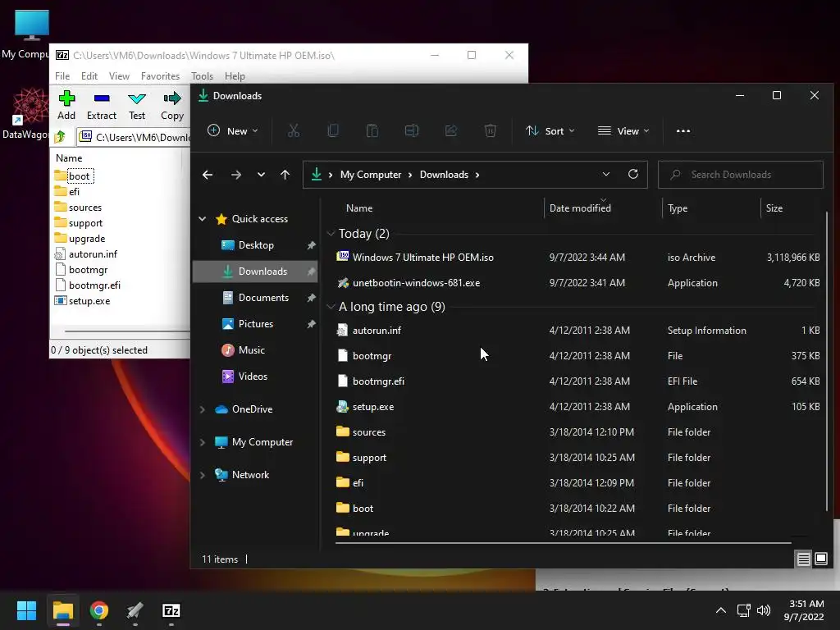Collapse the A long time ago group
Image resolution: width=840 pixels, height=630 pixels.
pyautogui.click(x=331, y=307)
